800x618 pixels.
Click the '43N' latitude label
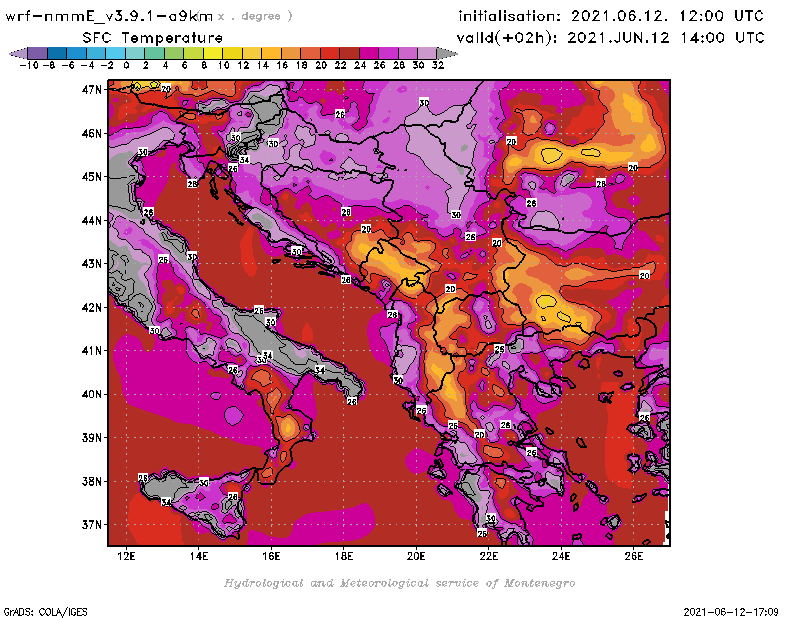[92, 264]
